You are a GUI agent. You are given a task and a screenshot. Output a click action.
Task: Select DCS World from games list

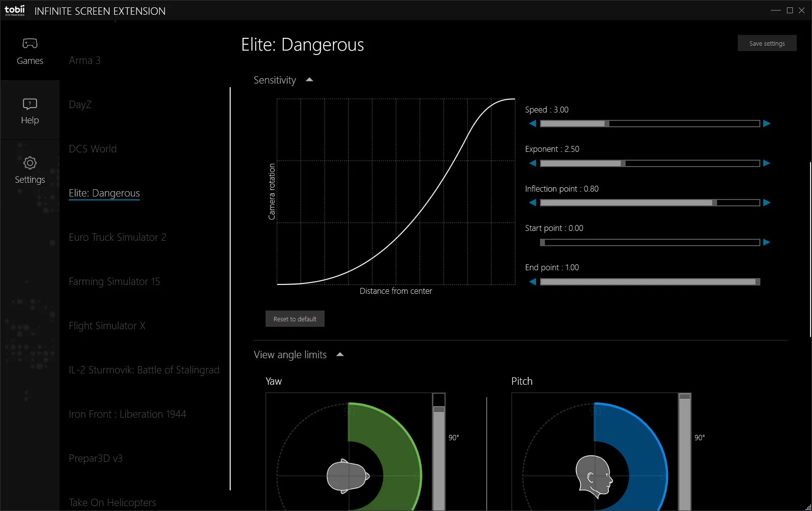click(x=92, y=149)
